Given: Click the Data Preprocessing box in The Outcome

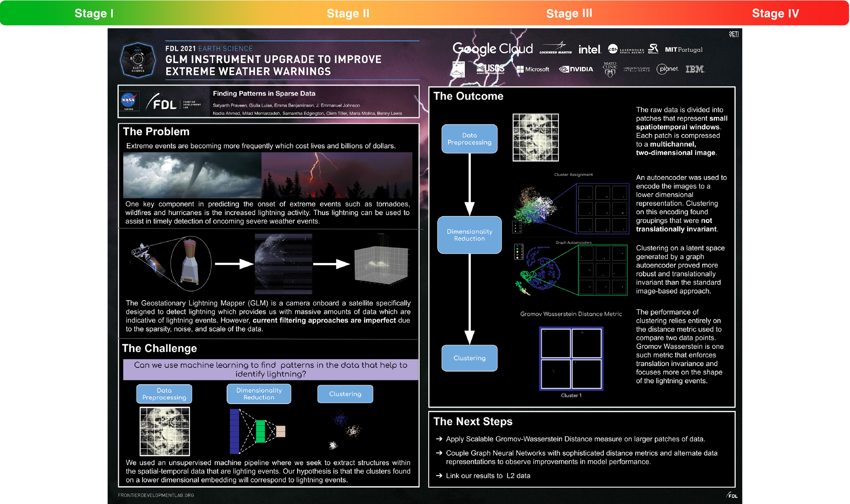Looking at the screenshot, I should (x=469, y=139).
